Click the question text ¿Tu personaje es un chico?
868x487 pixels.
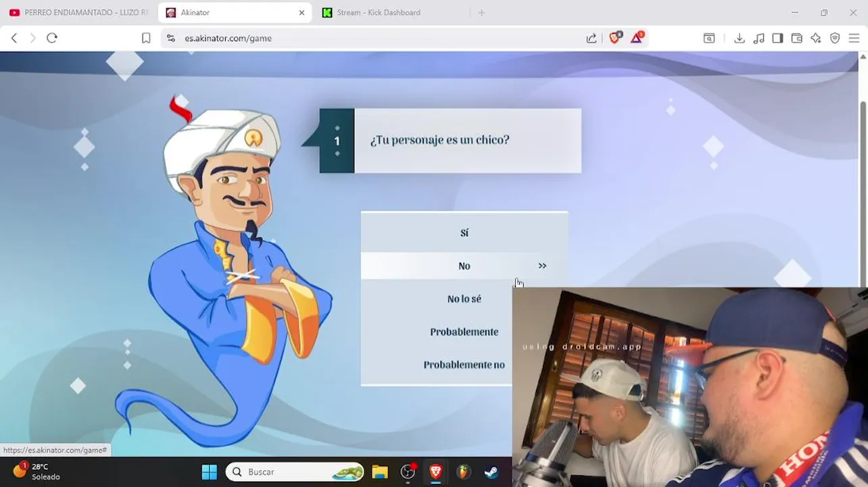click(439, 140)
